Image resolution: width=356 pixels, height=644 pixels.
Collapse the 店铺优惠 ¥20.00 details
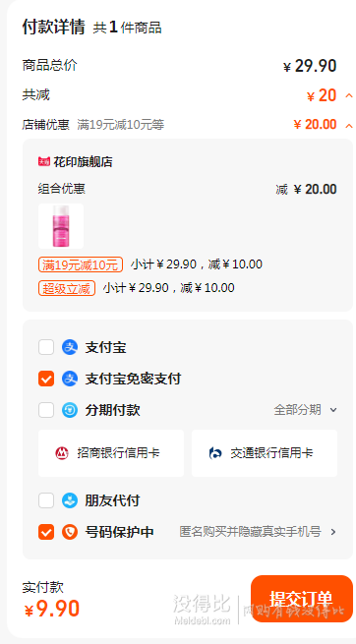349,125
